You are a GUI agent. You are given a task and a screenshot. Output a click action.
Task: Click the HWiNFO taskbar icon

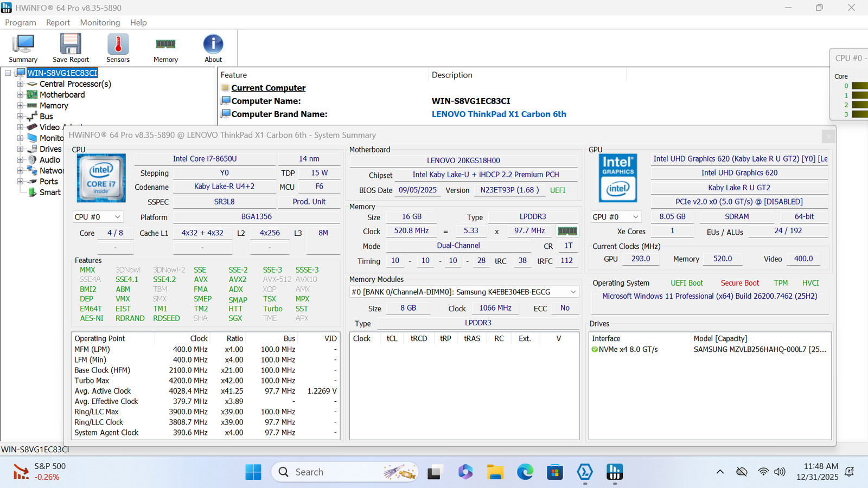pos(614,472)
